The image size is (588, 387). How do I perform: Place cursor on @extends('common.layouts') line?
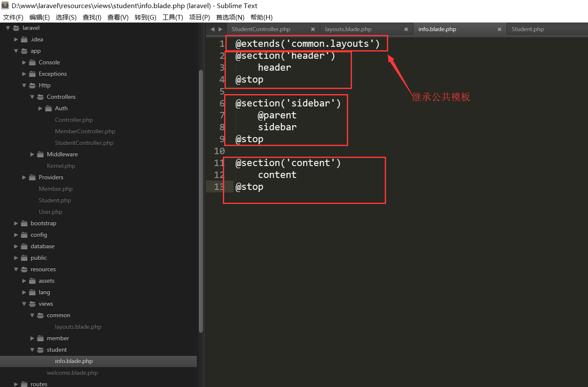coord(307,44)
